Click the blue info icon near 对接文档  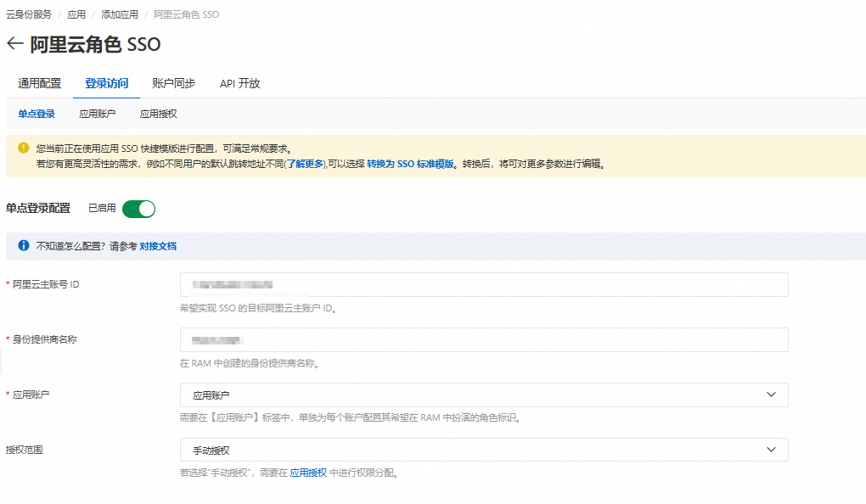[x=23, y=246]
